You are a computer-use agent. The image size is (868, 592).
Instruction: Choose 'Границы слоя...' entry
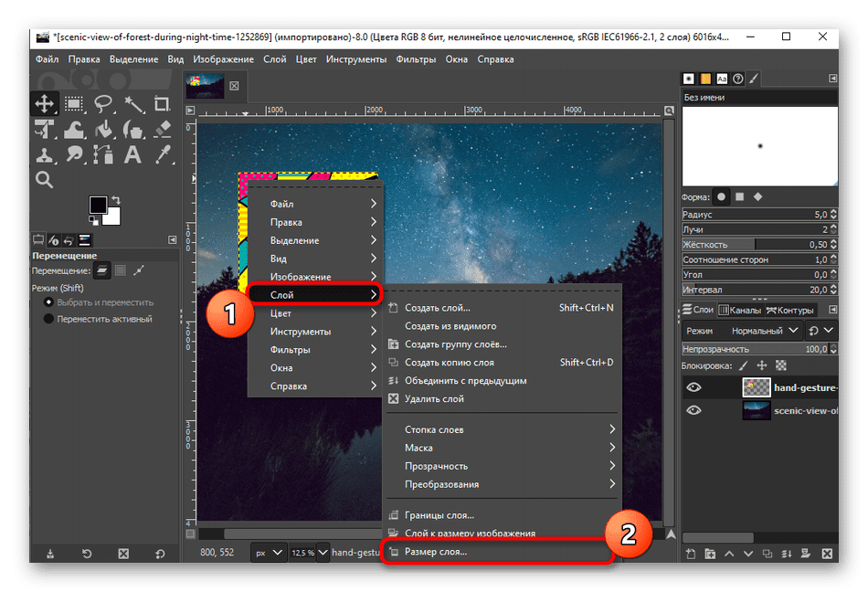click(503, 515)
